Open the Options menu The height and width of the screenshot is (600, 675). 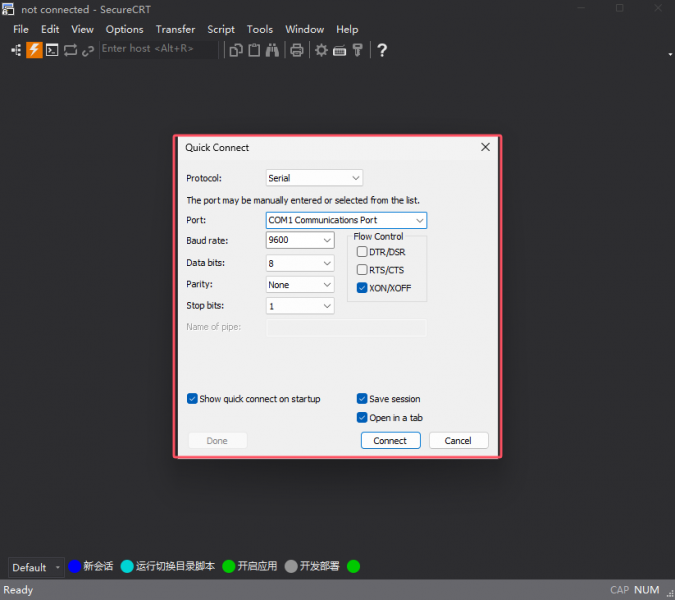(124, 29)
